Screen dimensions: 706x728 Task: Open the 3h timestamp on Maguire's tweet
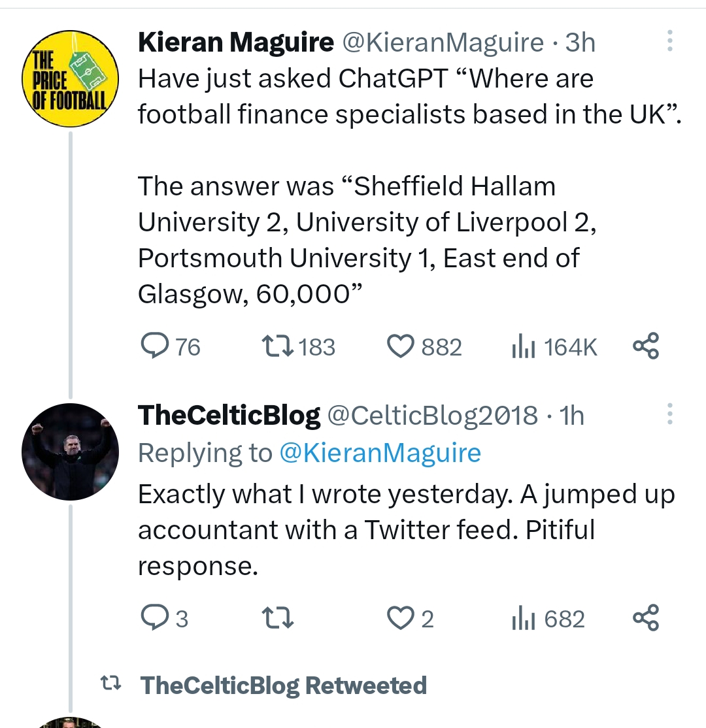[580, 43]
